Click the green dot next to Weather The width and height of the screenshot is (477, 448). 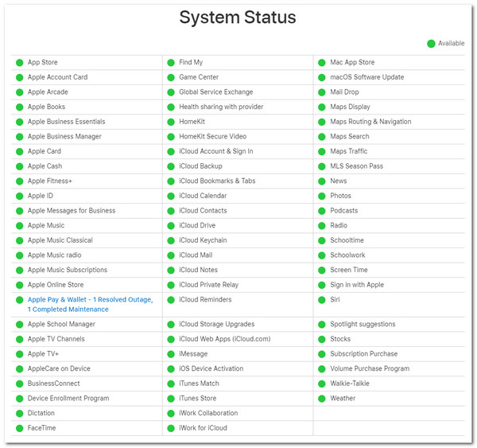(x=322, y=399)
